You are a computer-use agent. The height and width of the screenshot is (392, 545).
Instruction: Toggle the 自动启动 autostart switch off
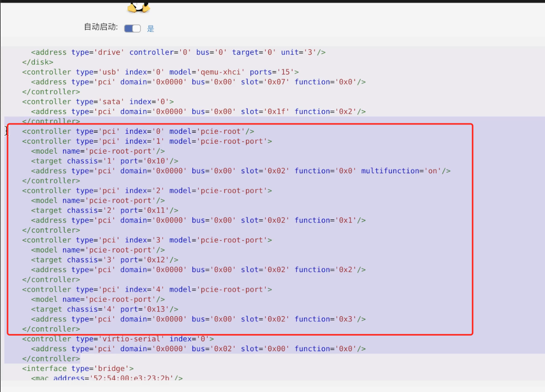tap(132, 28)
